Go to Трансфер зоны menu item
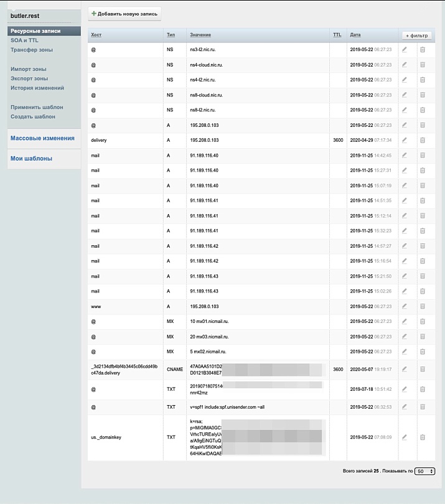Viewport: 445px width, 504px height. click(x=32, y=50)
